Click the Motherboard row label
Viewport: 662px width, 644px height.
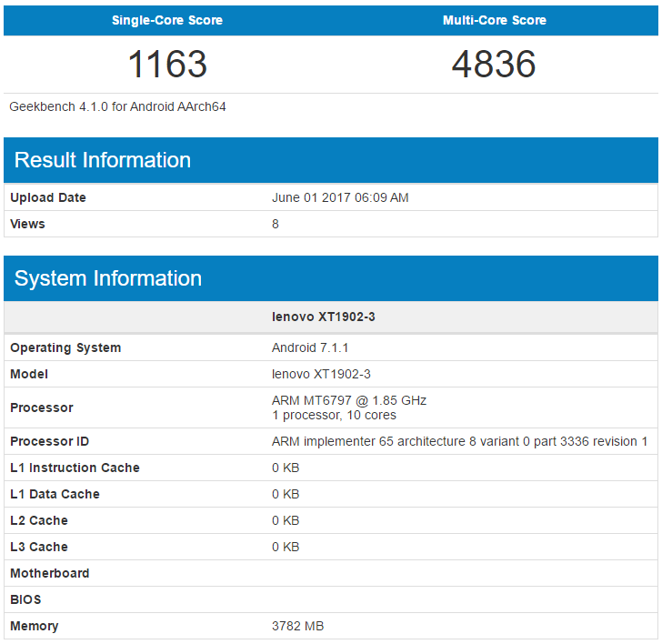[x=50, y=573]
